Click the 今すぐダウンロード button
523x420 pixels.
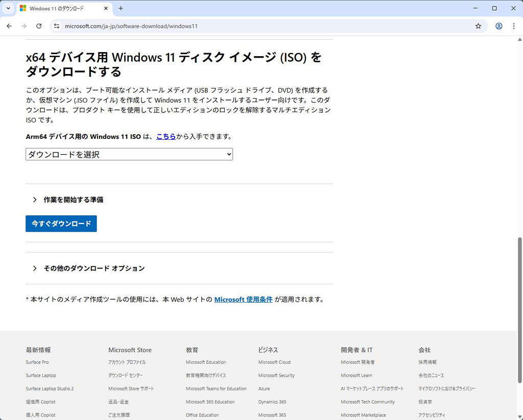pyautogui.click(x=61, y=224)
